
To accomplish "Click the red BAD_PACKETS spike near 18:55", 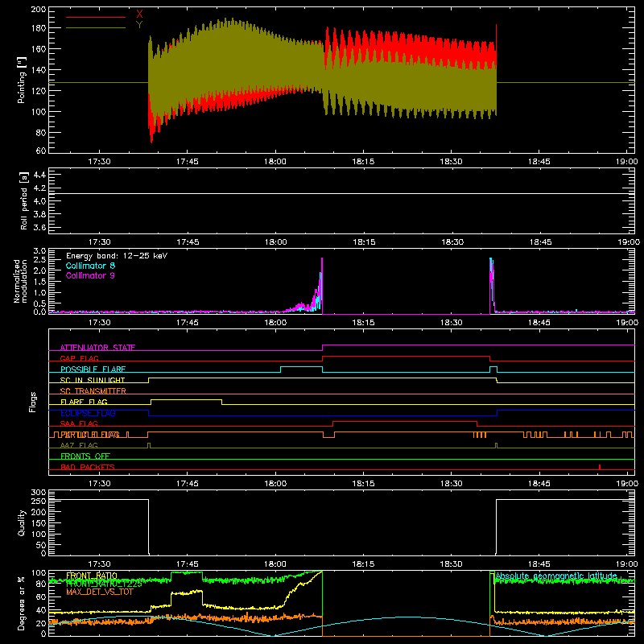I will pos(600,467).
